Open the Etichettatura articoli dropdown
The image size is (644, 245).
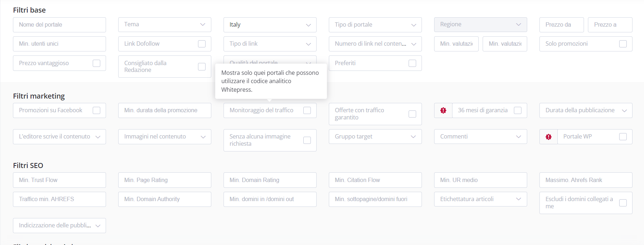pos(480,199)
